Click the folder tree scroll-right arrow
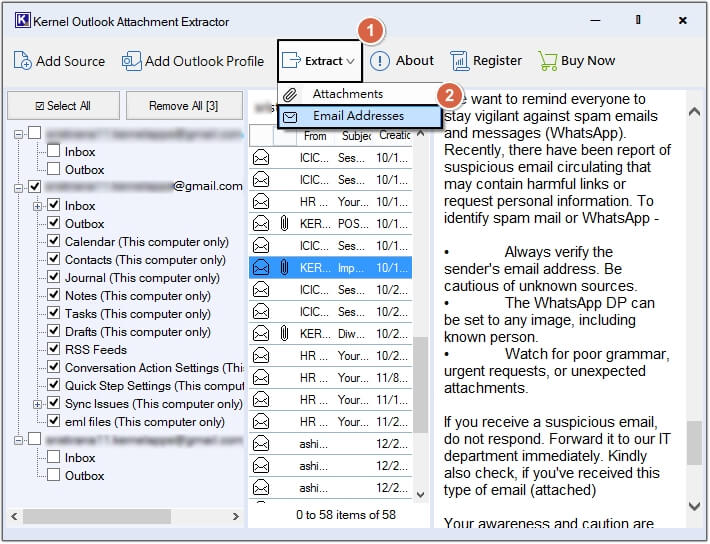 (235, 516)
